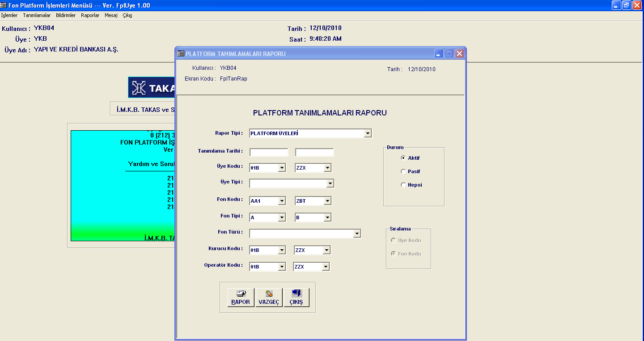
Task: Open Kurucu Kodu end dropdown showing ZZX
Action: (x=326, y=250)
